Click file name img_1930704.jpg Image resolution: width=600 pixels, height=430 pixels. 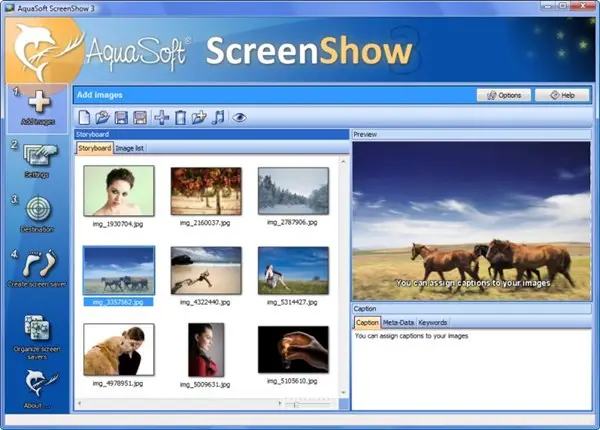[x=118, y=224]
